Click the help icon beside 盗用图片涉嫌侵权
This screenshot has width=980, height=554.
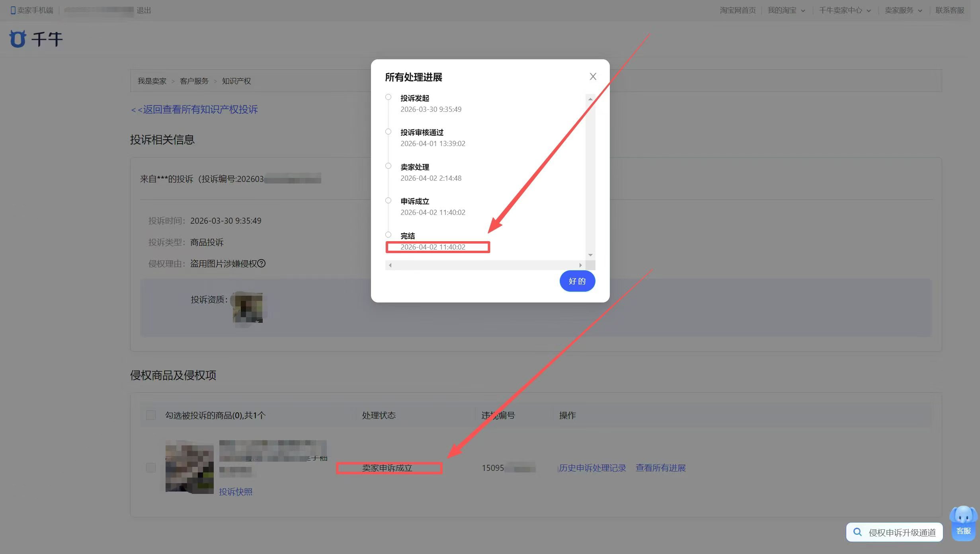[262, 263]
